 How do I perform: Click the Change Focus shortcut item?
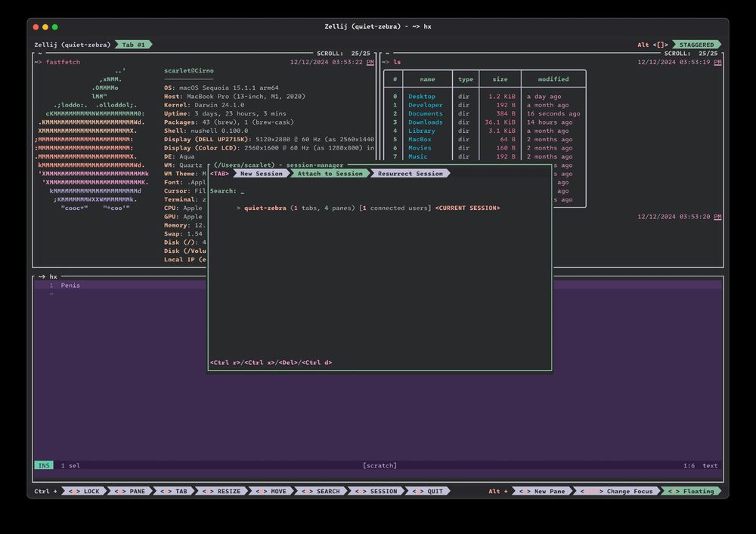617,491
